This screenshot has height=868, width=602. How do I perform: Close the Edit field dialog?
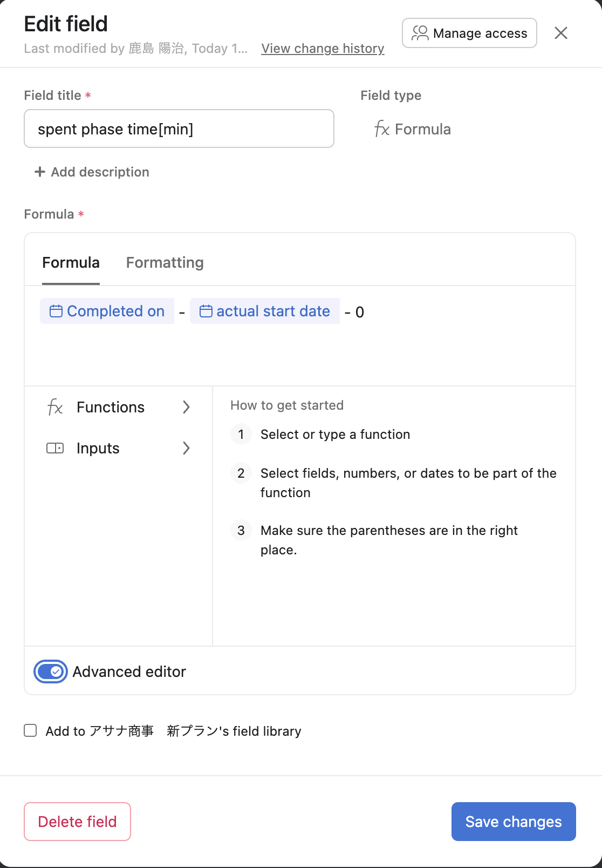pos(561,33)
